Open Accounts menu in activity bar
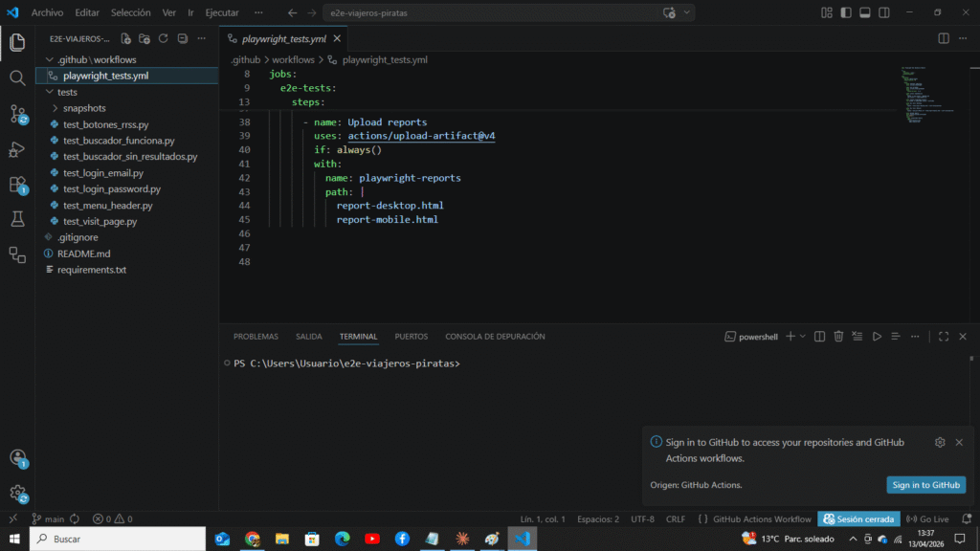 click(x=17, y=458)
